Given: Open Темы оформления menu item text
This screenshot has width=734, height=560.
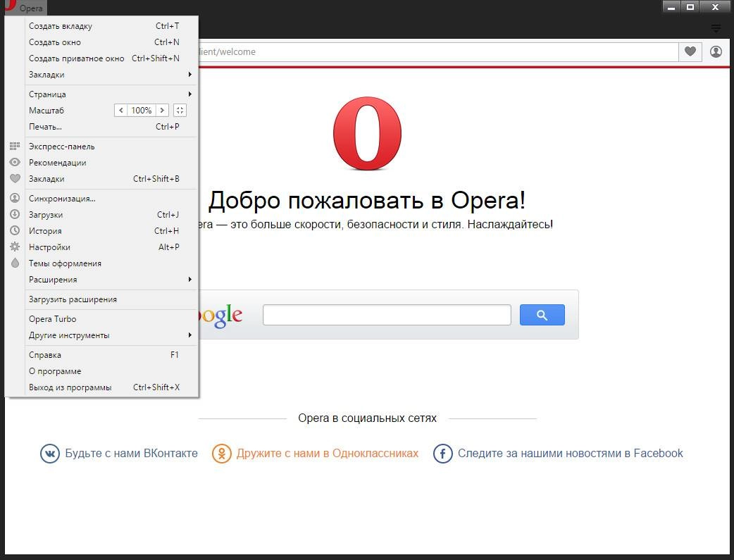Looking at the screenshot, I should (65, 263).
